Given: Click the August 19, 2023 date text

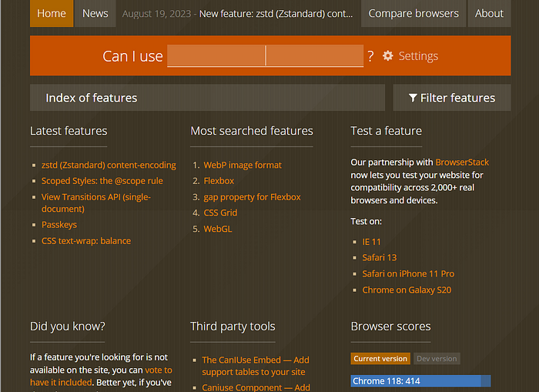Looking at the screenshot, I should (x=156, y=14).
